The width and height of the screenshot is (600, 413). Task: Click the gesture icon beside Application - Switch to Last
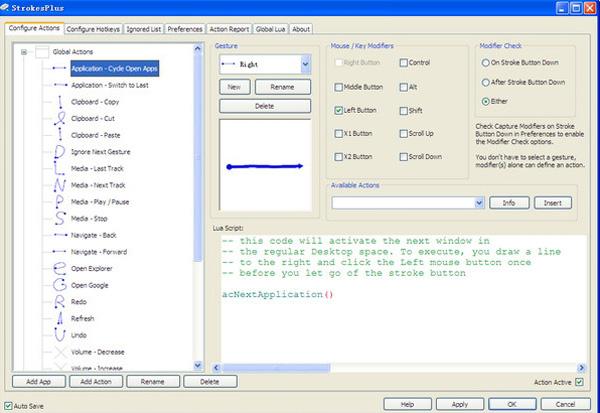point(60,85)
